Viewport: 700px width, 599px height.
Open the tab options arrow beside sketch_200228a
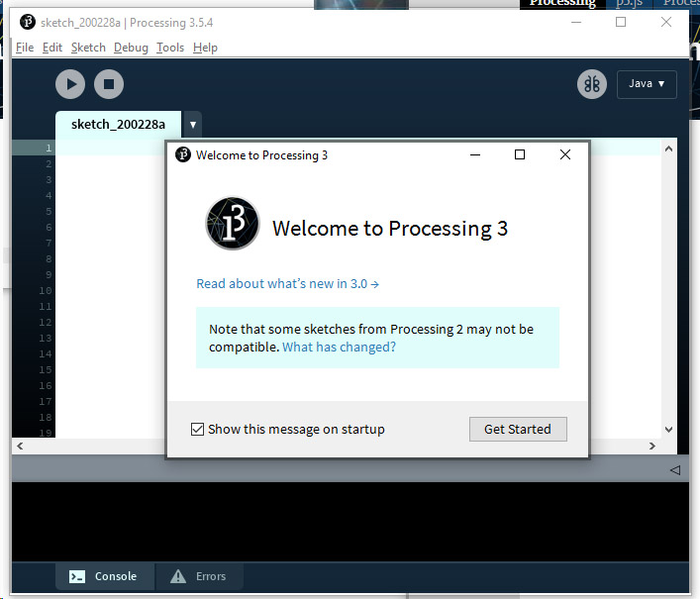click(193, 125)
